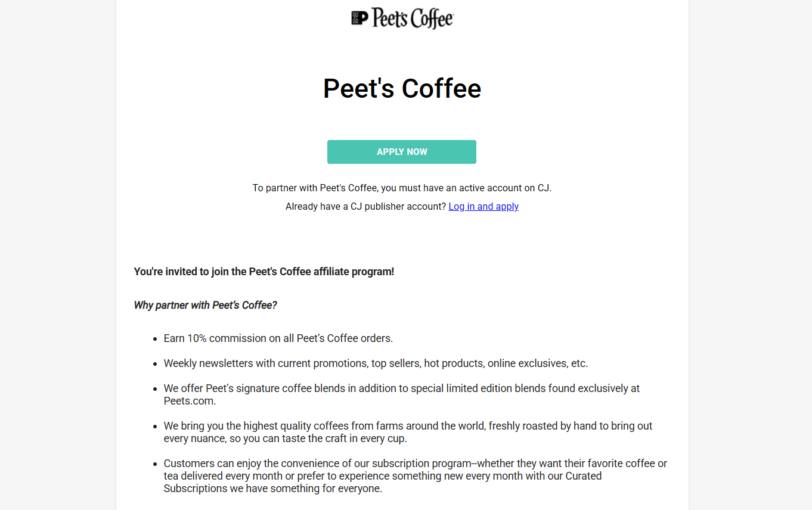
Task: Click the "must have an active account on CJ" sentence
Action: (x=402, y=188)
